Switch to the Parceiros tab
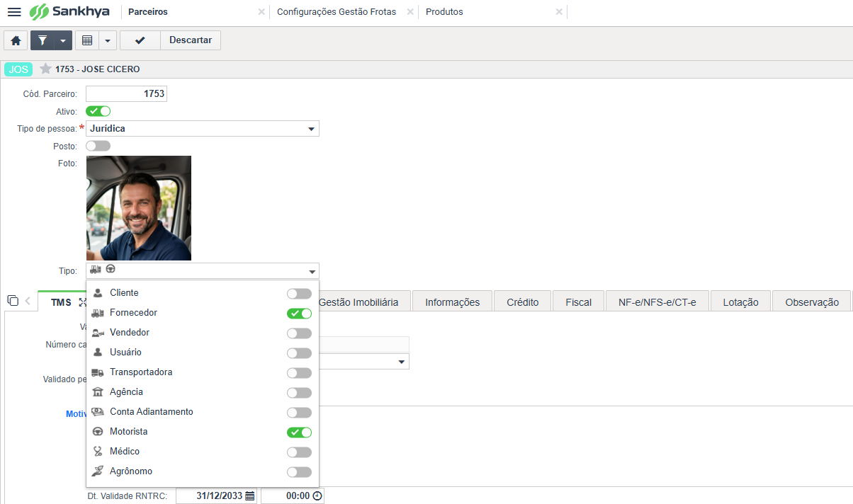 click(148, 12)
